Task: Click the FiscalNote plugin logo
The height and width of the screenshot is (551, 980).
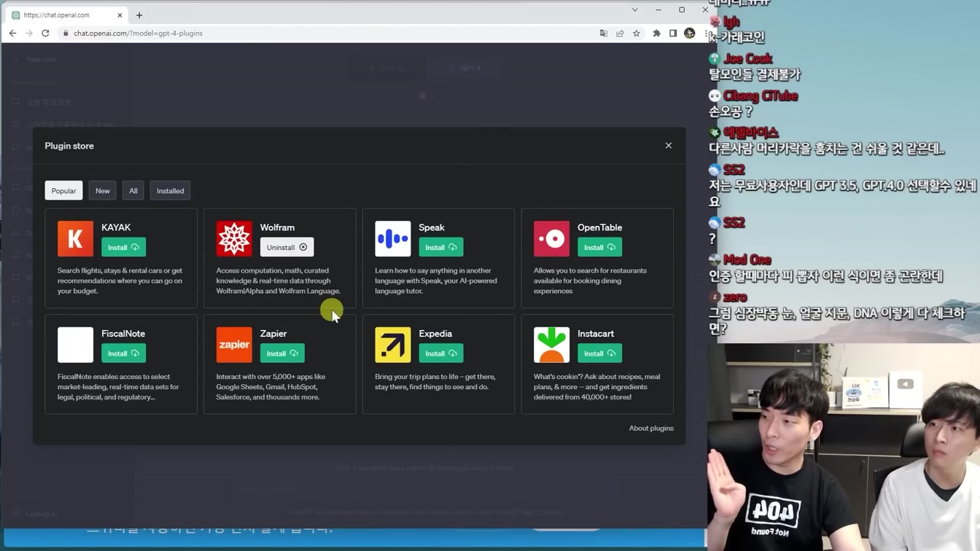Action: click(x=76, y=345)
